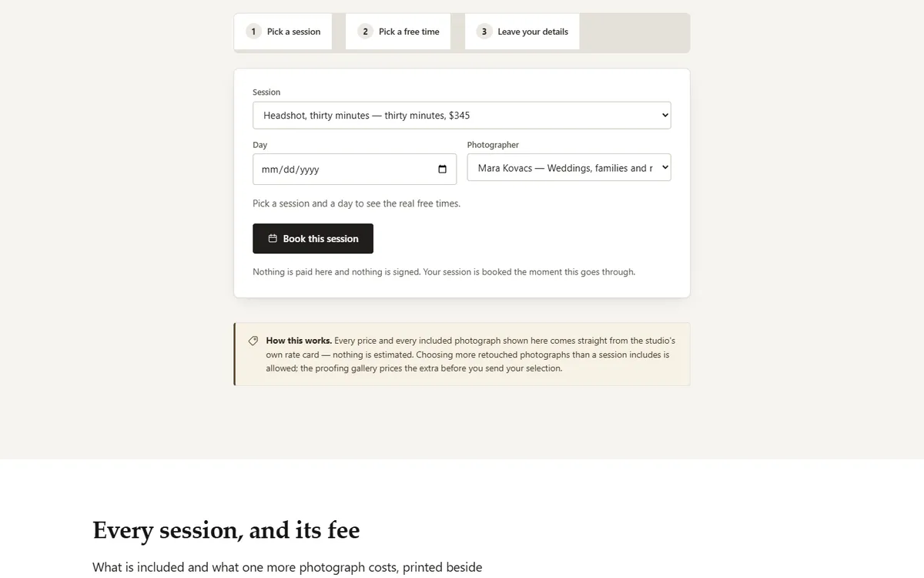924x578 pixels.
Task: Click the step 2 number badge
Action: click(365, 32)
